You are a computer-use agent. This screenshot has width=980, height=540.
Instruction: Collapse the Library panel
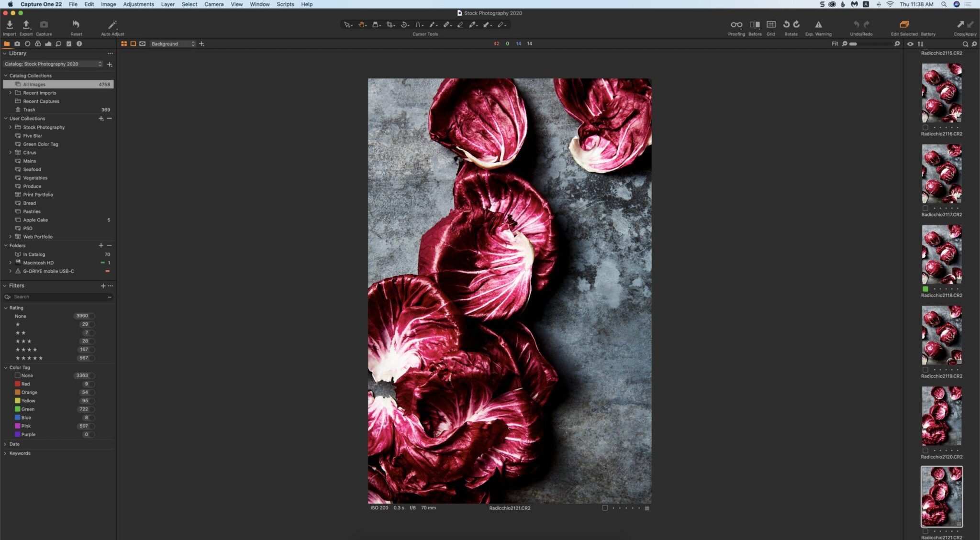tap(5, 54)
